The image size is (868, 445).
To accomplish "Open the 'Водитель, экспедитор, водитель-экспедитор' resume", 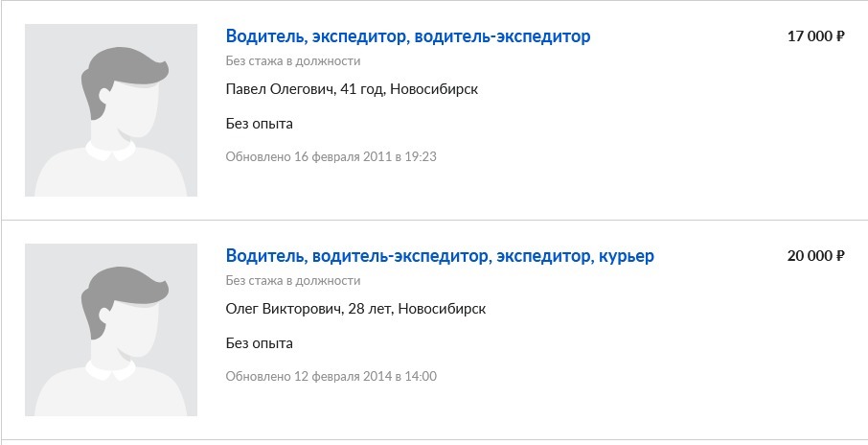I will (408, 36).
